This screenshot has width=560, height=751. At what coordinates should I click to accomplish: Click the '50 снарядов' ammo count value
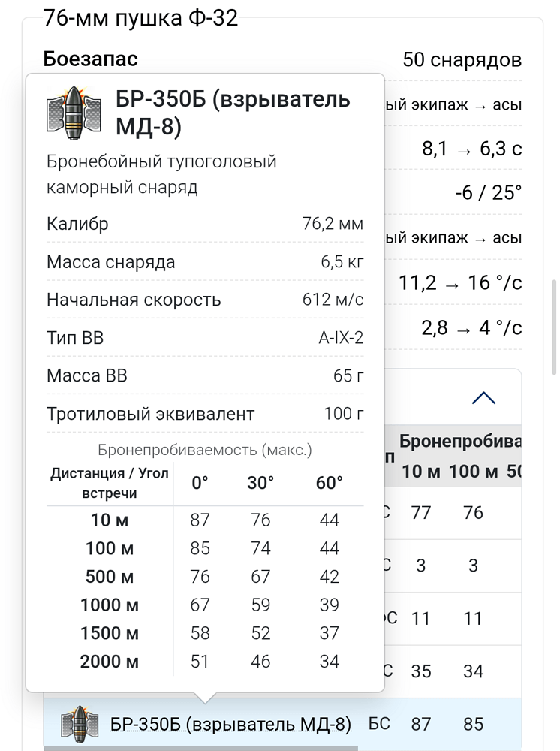coord(462,60)
